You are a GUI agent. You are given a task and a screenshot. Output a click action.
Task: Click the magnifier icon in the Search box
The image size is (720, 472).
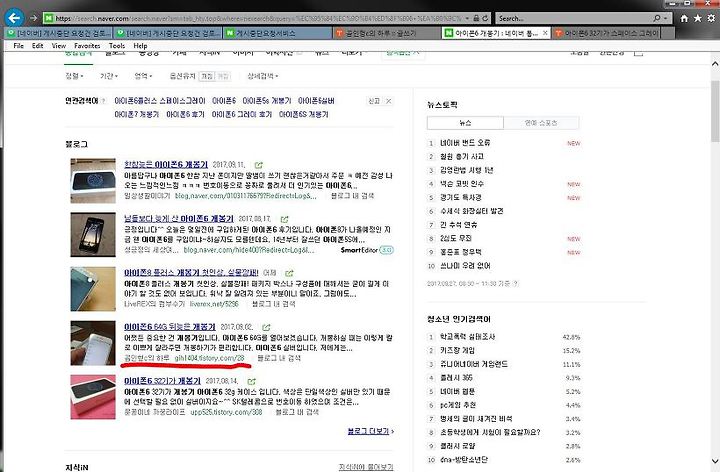tap(657, 18)
